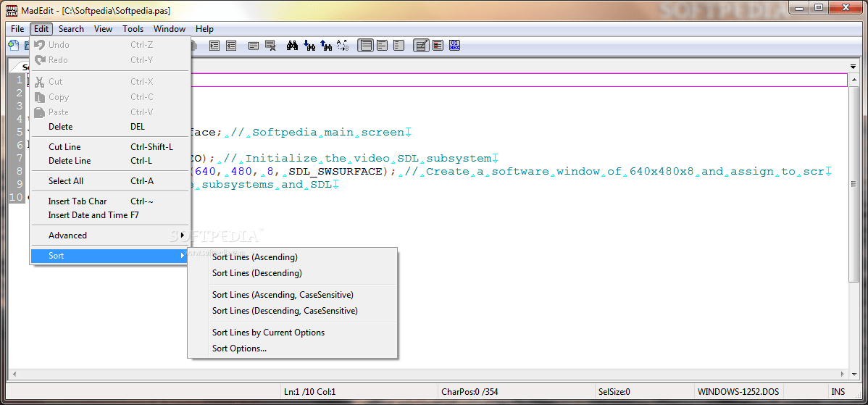Choose Paste in the Edit menu
The image size is (868, 405).
click(110, 112)
